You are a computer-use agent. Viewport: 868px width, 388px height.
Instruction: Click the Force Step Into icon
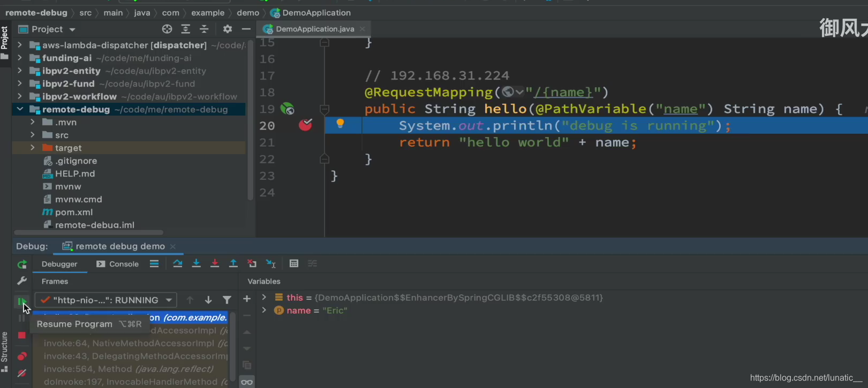pyautogui.click(x=215, y=263)
